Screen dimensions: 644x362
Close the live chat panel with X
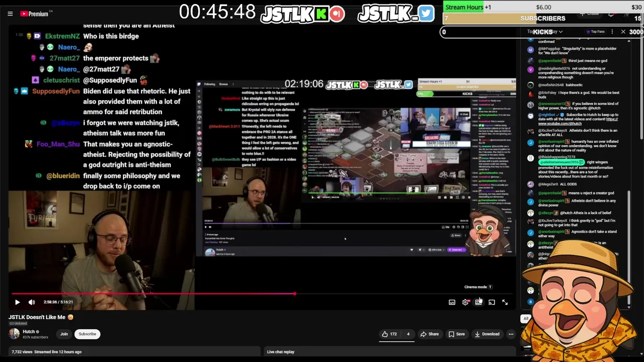[623, 32]
